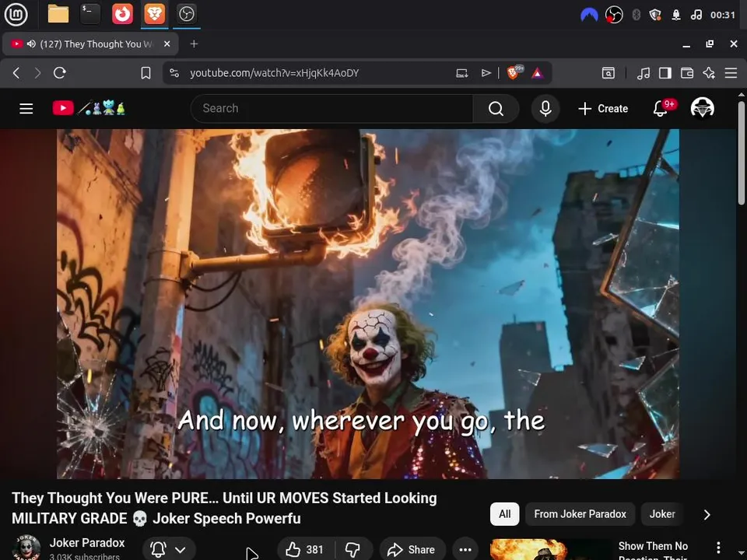Screen dimensions: 747x560
Task: Open the browser main hamburger menu
Action: coord(731,73)
